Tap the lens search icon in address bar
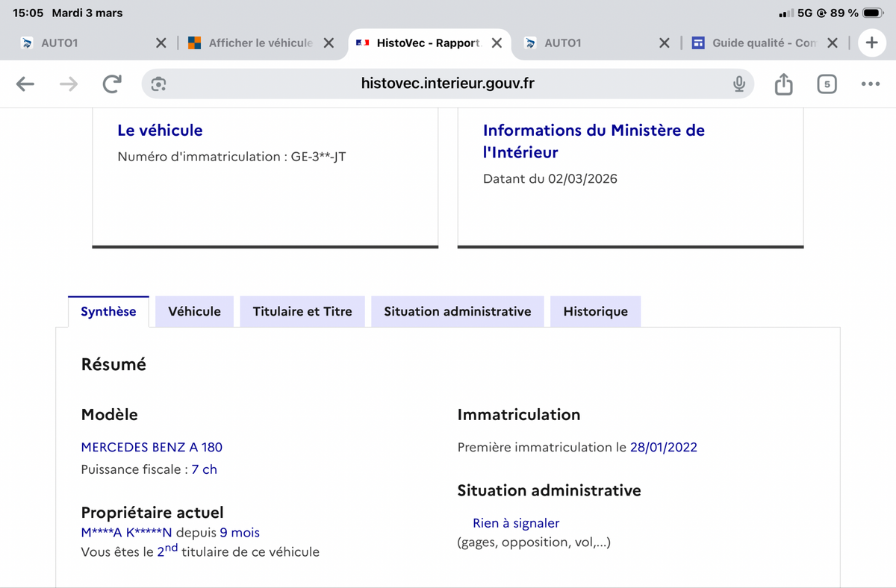Image resolution: width=896 pixels, height=588 pixels. [158, 84]
